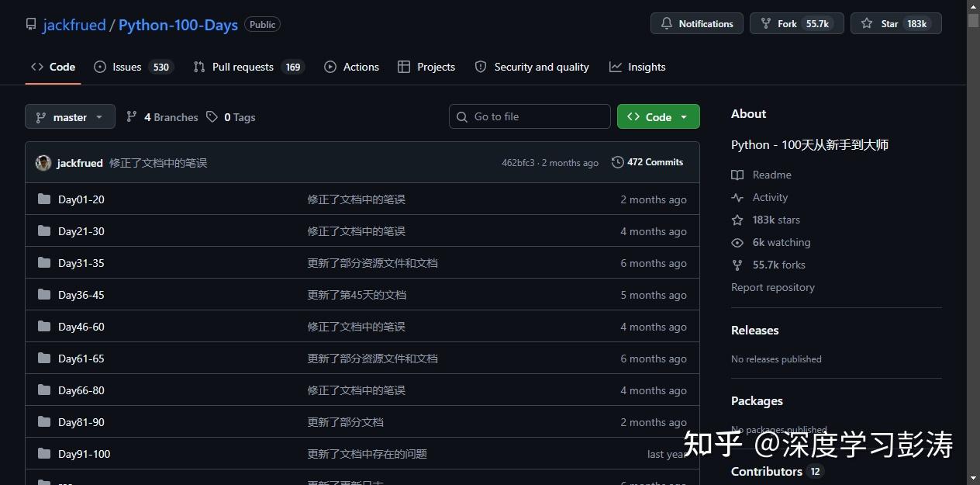Click the Notifications bell icon

coord(666,24)
